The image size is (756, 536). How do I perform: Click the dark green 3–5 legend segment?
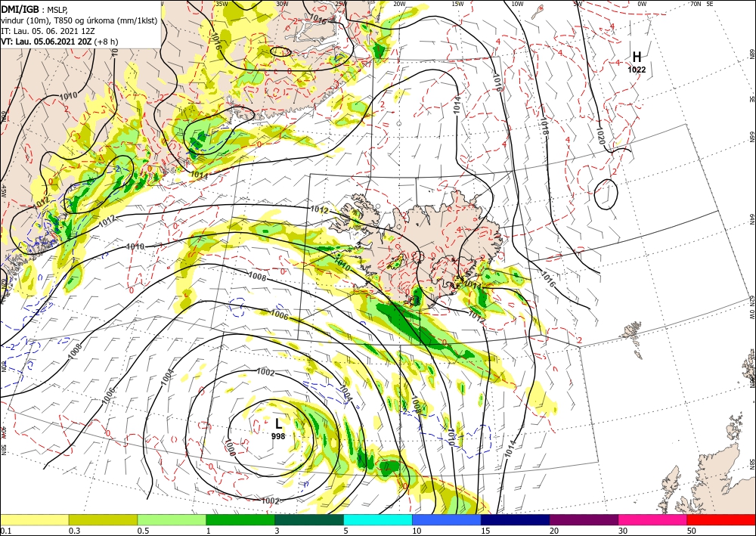pyautogui.click(x=309, y=519)
